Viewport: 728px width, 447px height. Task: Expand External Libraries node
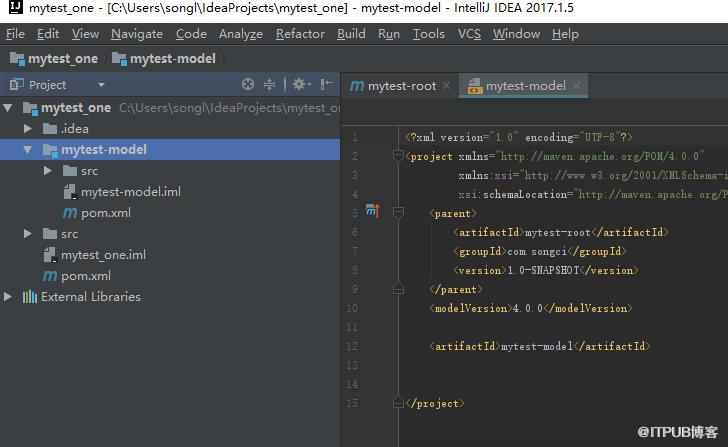(8, 297)
